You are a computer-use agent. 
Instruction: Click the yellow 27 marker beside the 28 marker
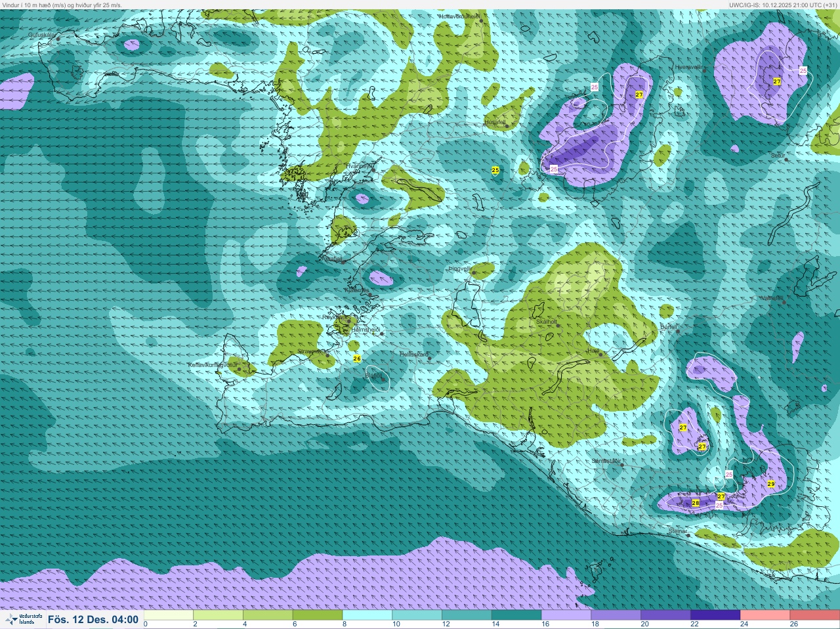tap(721, 496)
